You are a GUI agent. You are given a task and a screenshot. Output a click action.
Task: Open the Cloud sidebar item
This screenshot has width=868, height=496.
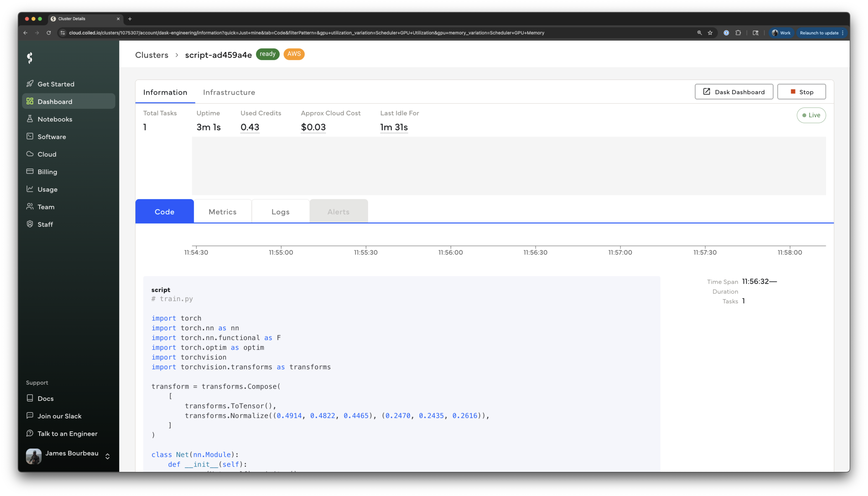coord(69,154)
